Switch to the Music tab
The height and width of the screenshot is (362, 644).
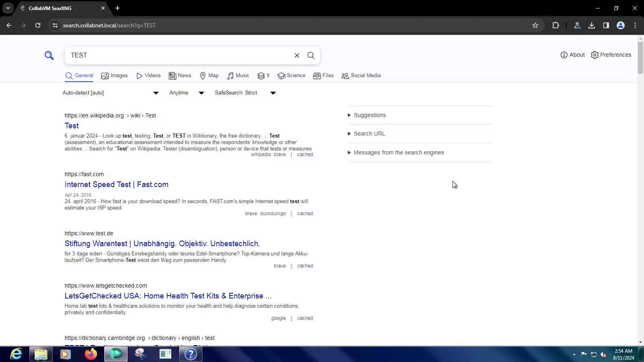[238, 76]
